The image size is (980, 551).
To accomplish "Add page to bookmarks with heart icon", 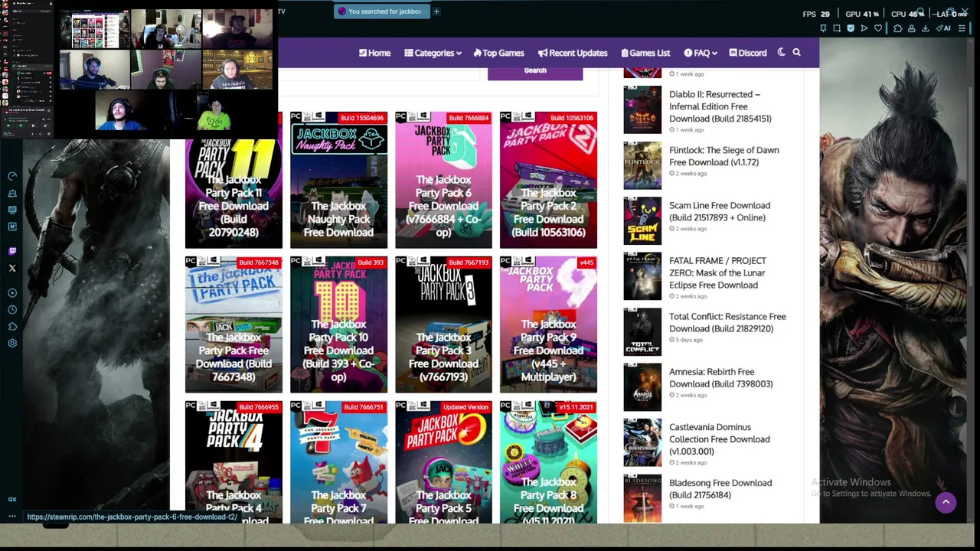I will (878, 28).
